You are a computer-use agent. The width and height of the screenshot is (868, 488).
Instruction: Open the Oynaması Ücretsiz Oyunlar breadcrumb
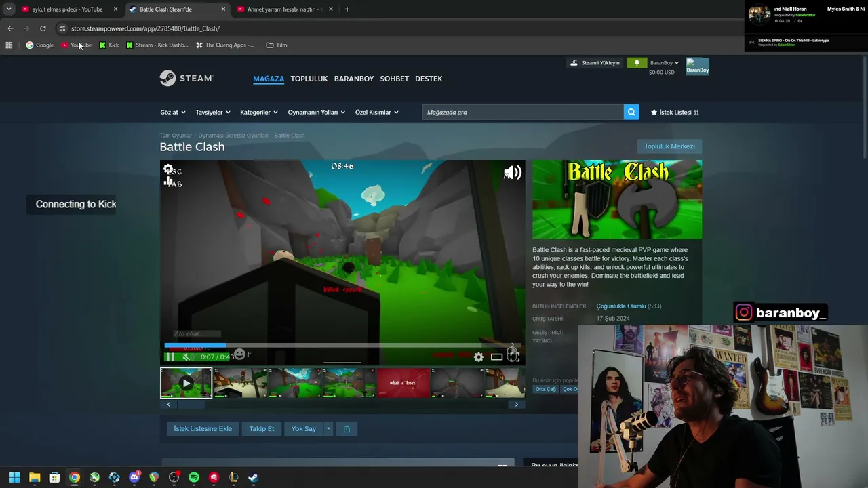[x=233, y=136]
